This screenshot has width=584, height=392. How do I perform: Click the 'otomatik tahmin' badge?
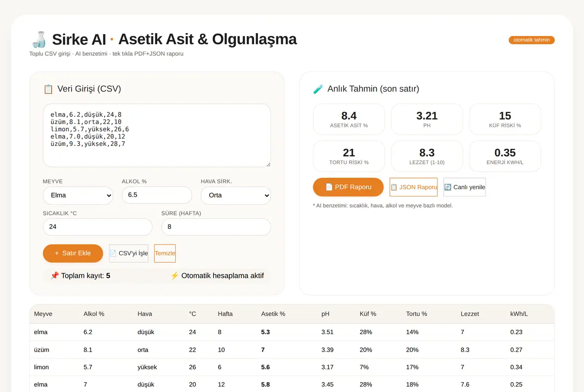pos(531,40)
